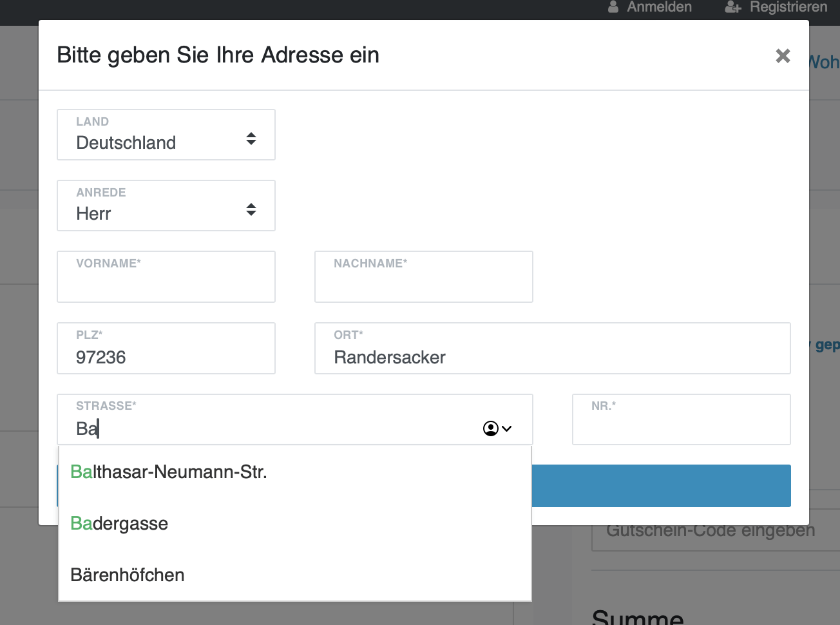Viewport: 840px width, 625px height.
Task: Open the Anmelden link in top bar
Action: click(x=659, y=7)
